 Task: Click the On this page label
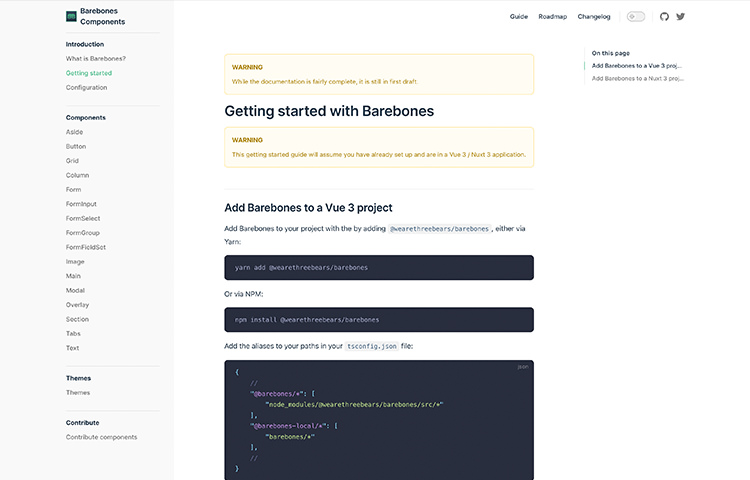pyautogui.click(x=611, y=53)
